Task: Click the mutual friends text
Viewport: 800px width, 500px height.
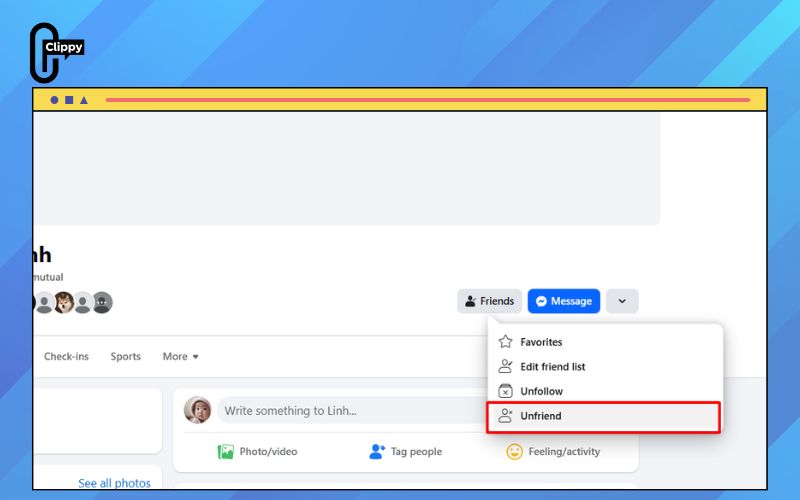Action: (x=48, y=277)
